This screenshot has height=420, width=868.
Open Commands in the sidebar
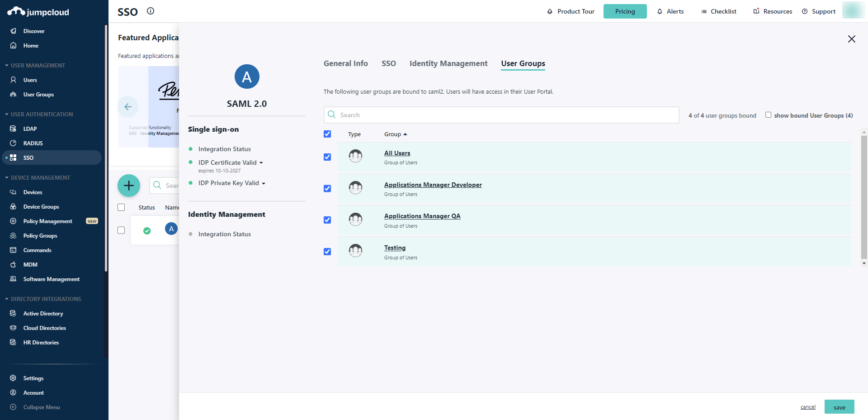[x=37, y=250]
